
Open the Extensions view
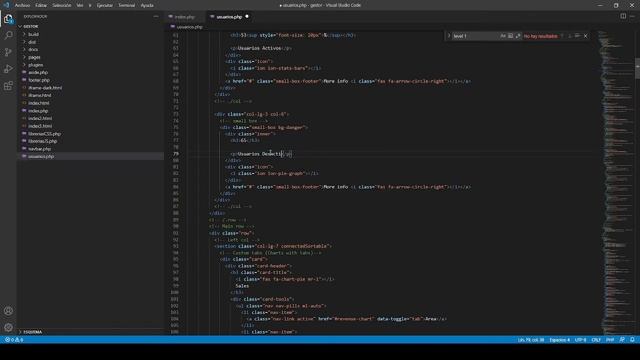8,86
